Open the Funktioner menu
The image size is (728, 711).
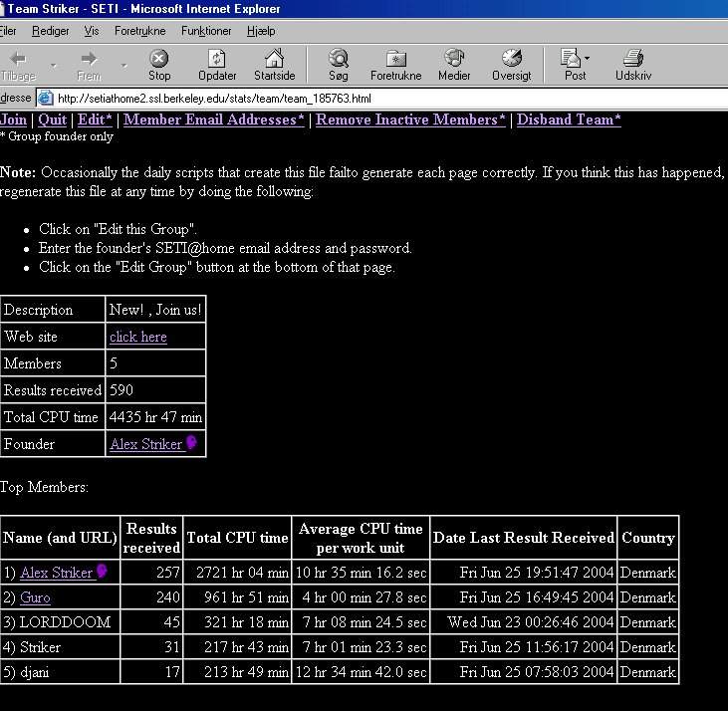(206, 31)
